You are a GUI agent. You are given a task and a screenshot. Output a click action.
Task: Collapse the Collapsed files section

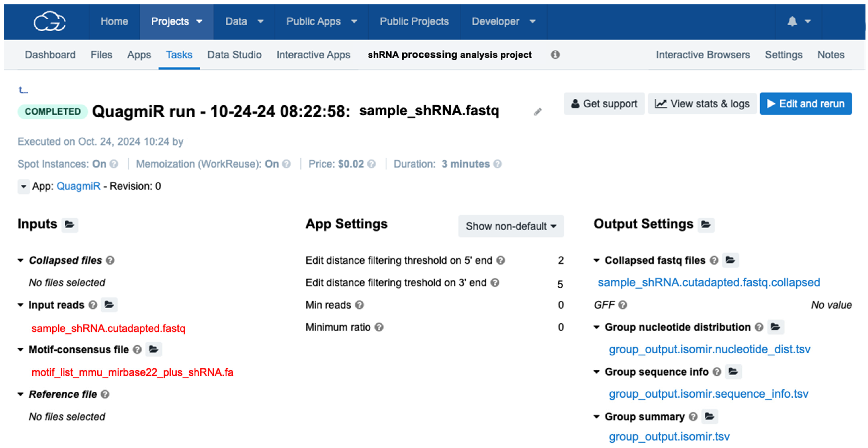pyautogui.click(x=21, y=260)
